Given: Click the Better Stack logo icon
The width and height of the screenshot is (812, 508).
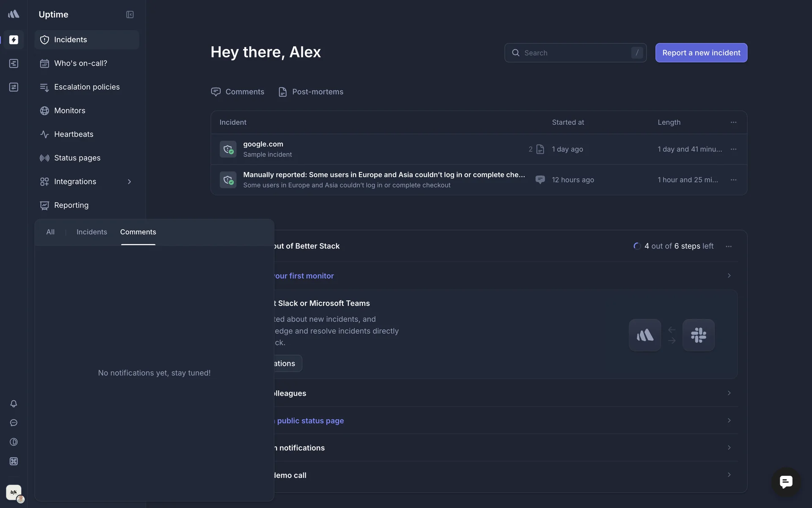Looking at the screenshot, I should pyautogui.click(x=14, y=14).
